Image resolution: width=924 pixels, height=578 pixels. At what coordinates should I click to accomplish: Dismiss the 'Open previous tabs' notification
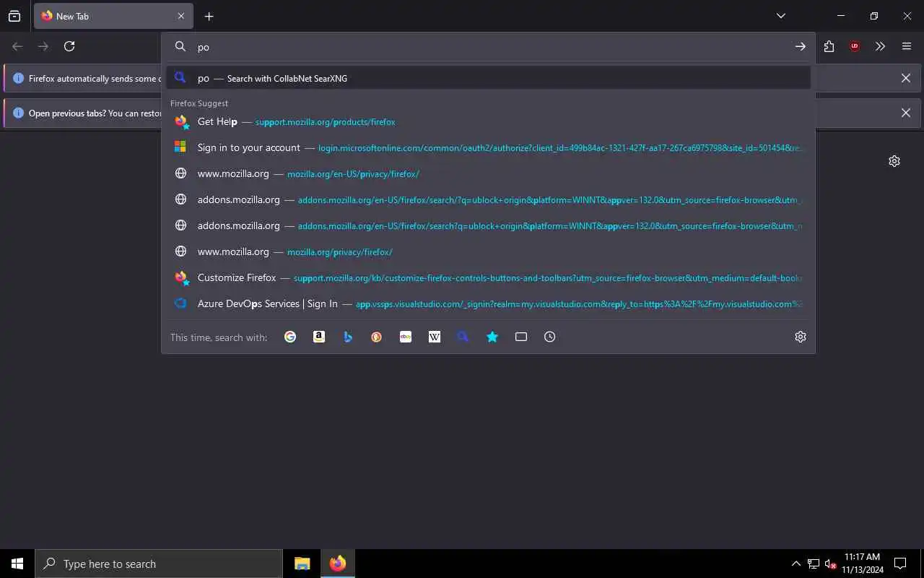(x=906, y=113)
